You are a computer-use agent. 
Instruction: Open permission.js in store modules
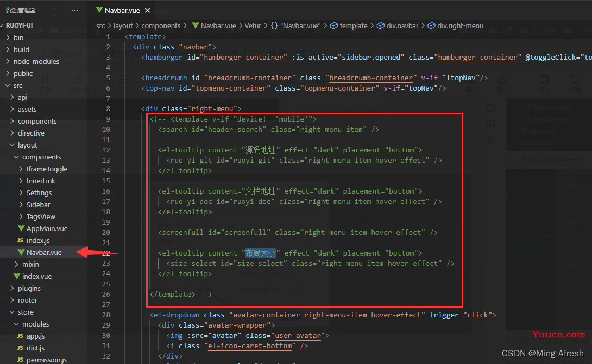[47, 360]
